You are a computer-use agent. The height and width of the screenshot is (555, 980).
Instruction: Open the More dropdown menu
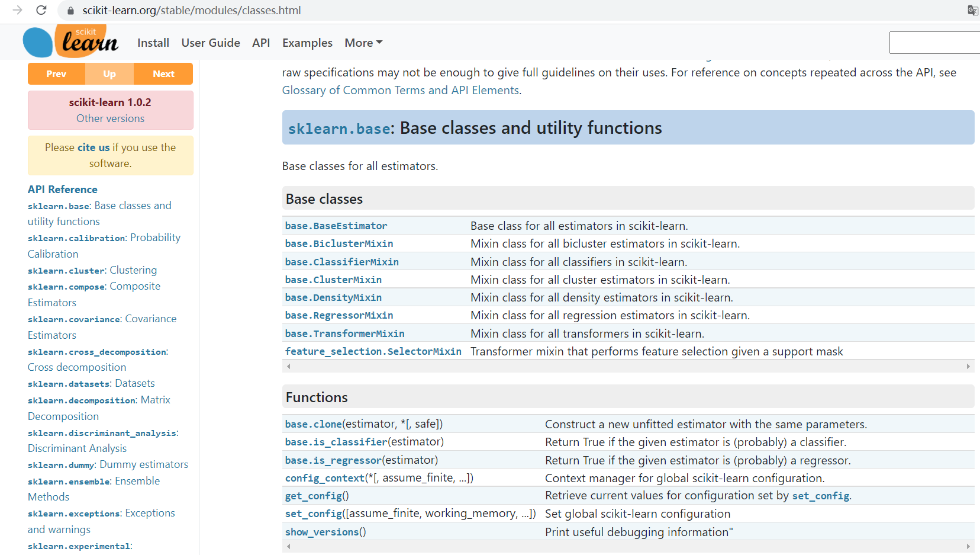pos(363,43)
